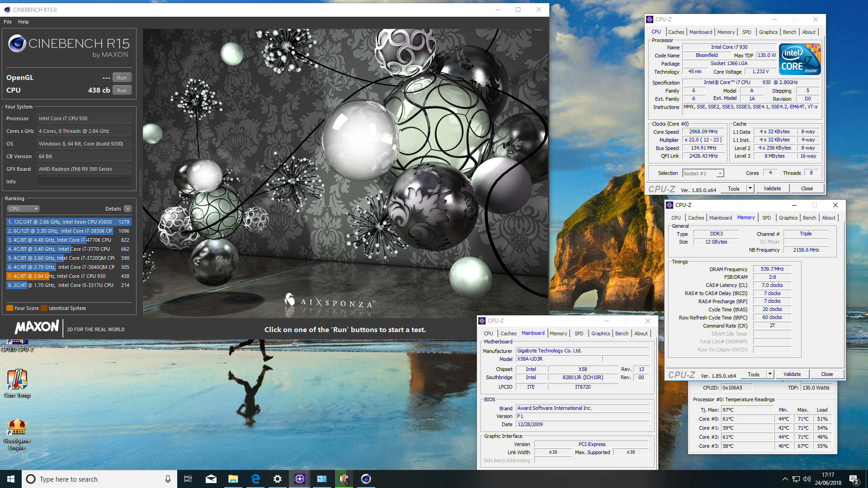Select ranking row Core i7-4770K CPU
The image size is (868, 488).
click(69, 240)
